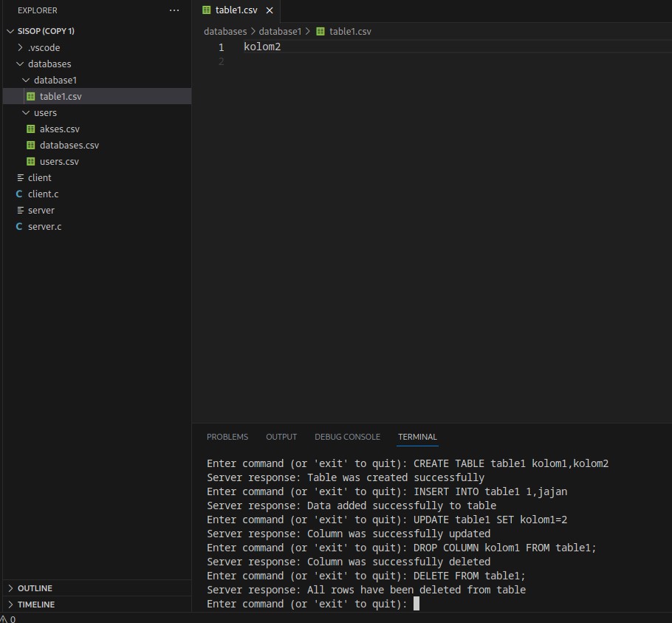The height and width of the screenshot is (623, 672).
Task: Click the CREATE TABLE command line in terminal
Action: 408,463
